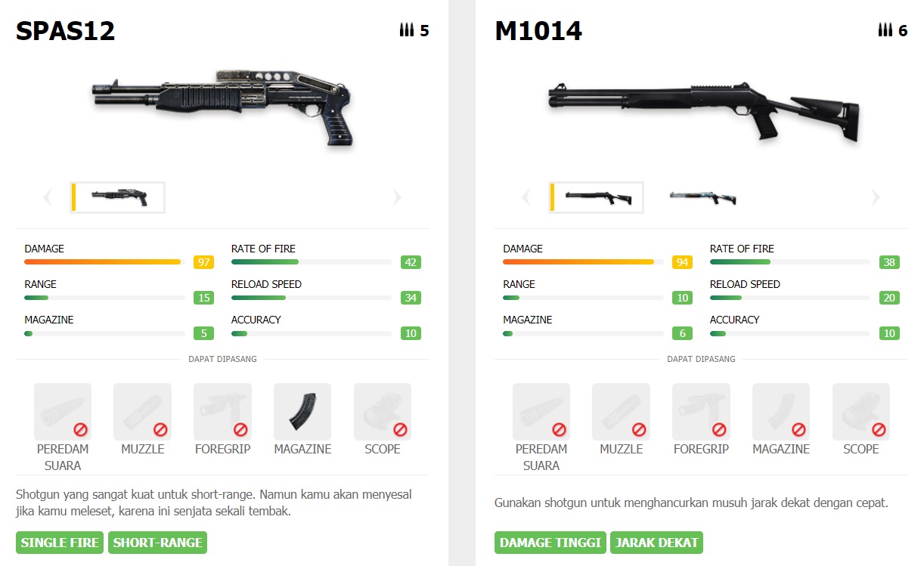Click the M1014 Peredam Suara icon
Screen dimensions: 924x566
[x=541, y=412]
